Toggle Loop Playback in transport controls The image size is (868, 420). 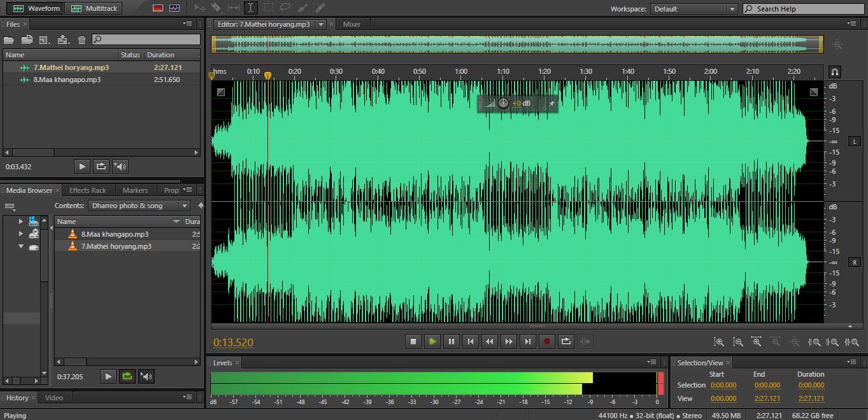[x=566, y=342]
